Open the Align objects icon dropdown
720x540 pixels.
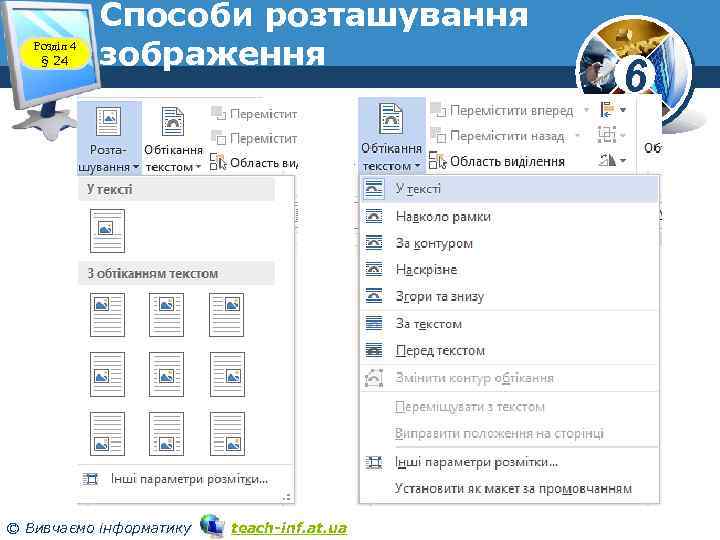tap(613, 110)
